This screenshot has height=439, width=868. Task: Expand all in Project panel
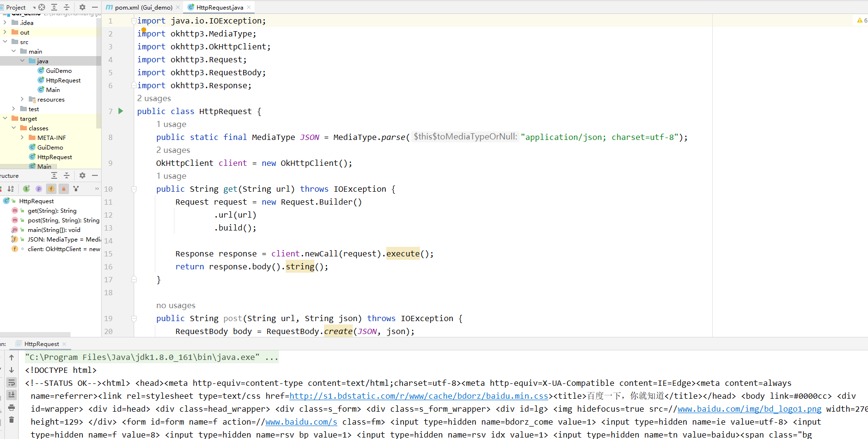[54, 7]
